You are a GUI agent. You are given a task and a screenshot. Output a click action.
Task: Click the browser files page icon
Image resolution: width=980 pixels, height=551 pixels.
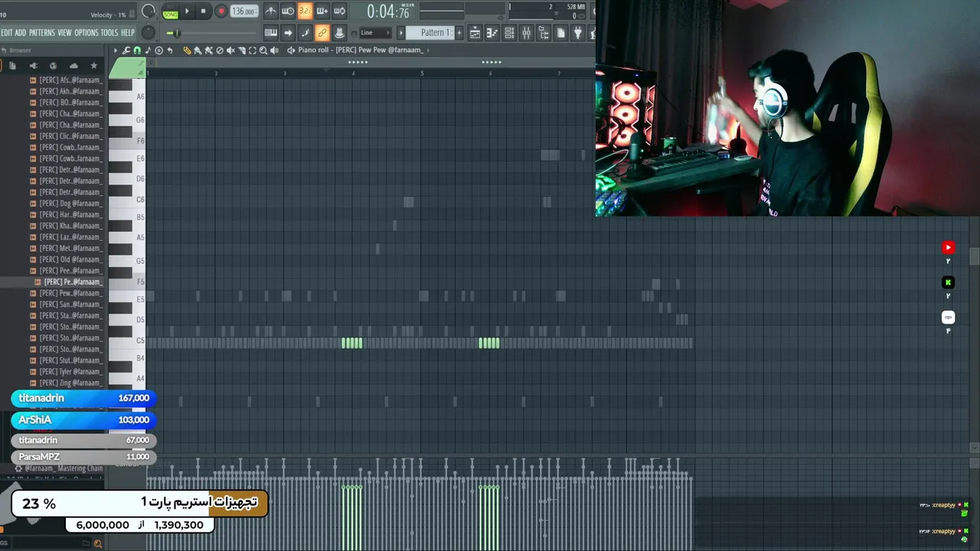(x=12, y=66)
